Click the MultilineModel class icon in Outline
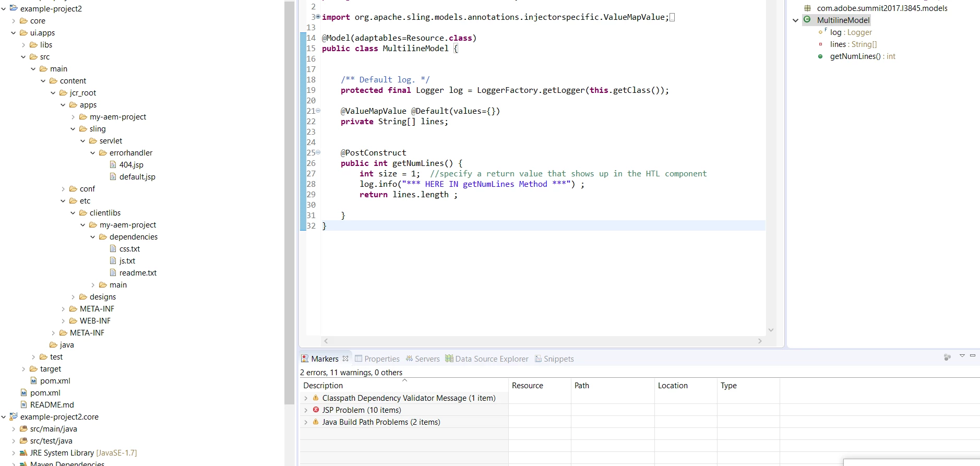The image size is (980, 466). [x=807, y=20]
